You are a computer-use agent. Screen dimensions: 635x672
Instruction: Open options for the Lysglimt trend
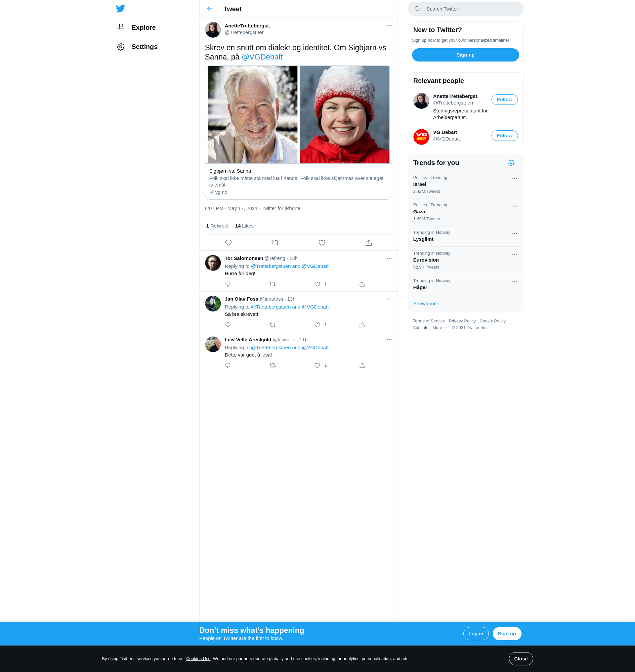pyautogui.click(x=515, y=233)
